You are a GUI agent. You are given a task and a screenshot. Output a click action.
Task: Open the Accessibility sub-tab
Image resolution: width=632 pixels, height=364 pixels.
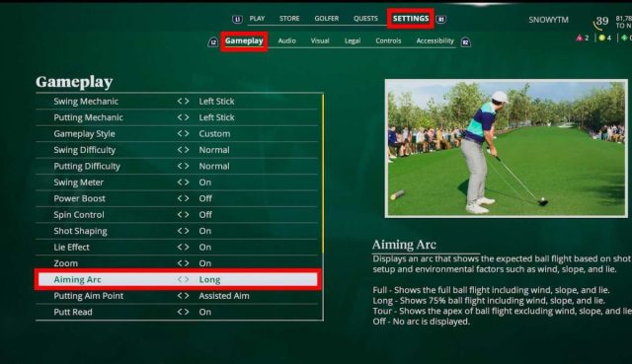coord(434,40)
